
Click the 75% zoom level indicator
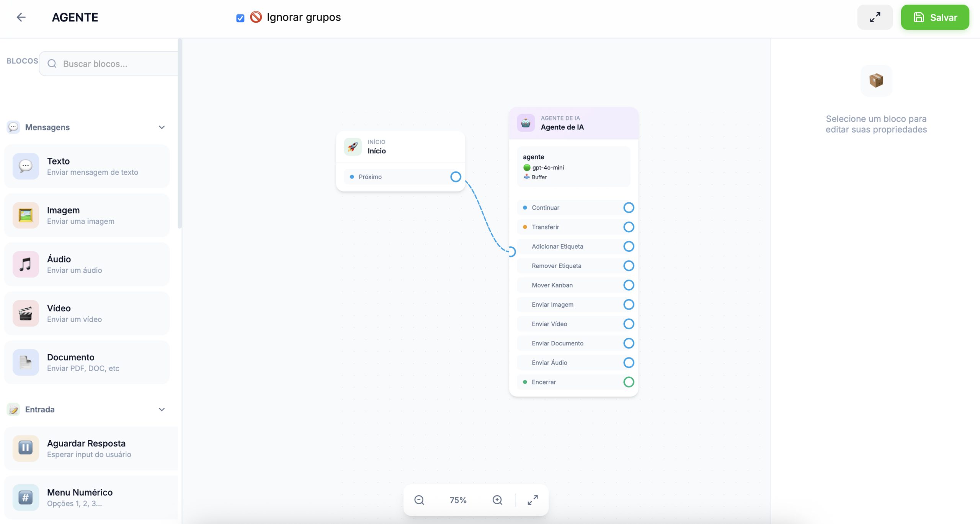pyautogui.click(x=458, y=500)
